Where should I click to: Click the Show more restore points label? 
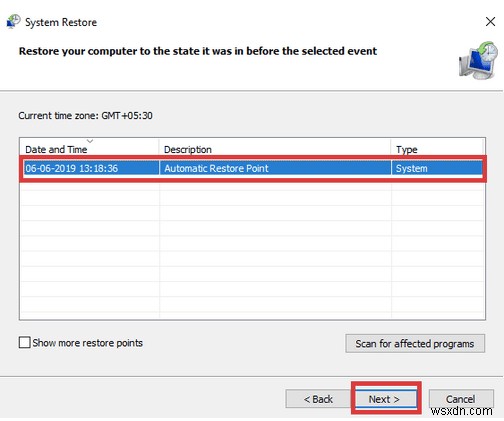88,343
